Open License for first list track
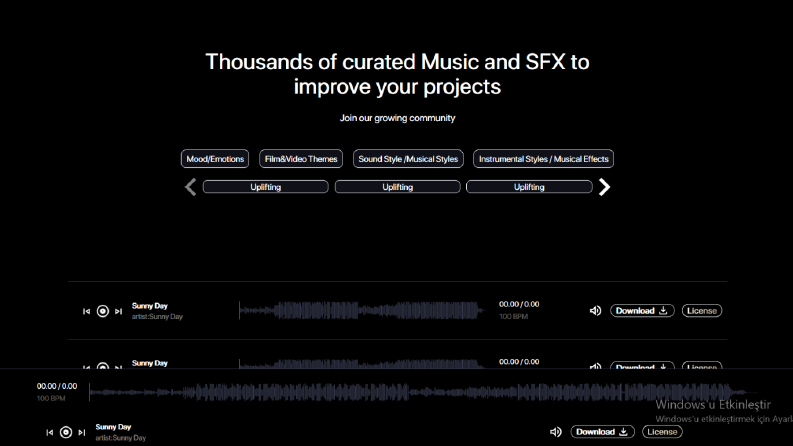 pyautogui.click(x=702, y=310)
